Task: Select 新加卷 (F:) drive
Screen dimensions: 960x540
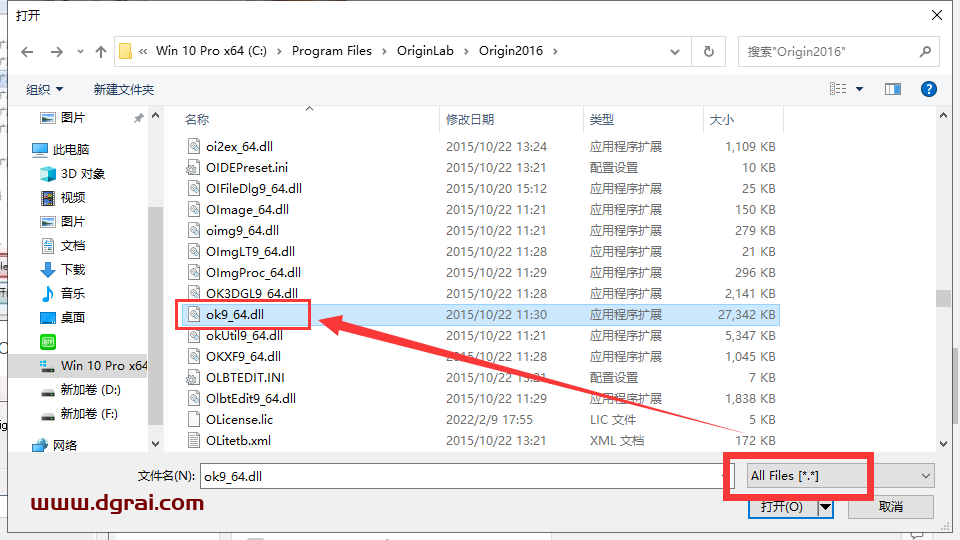Action: pos(79,414)
